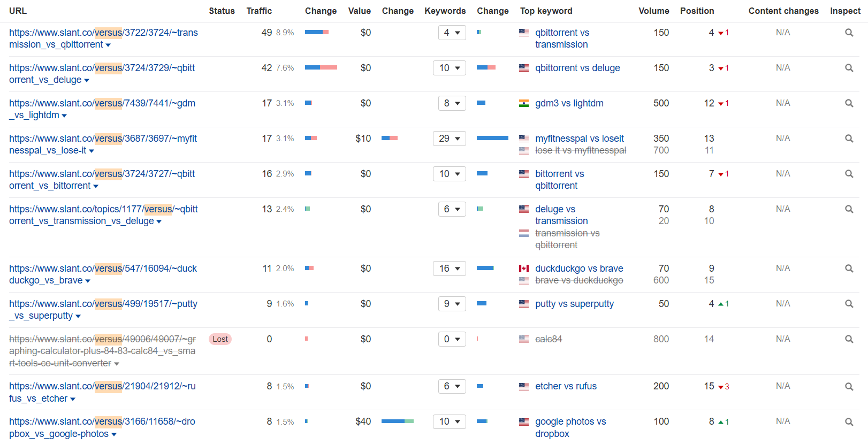Sort by the Top keyword column header
This screenshot has width=868, height=445.
point(546,11)
